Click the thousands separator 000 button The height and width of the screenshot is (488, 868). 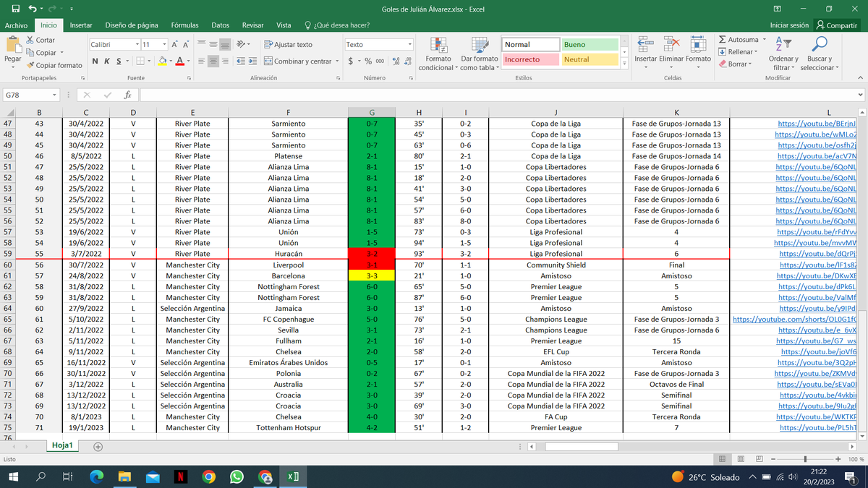coord(380,61)
